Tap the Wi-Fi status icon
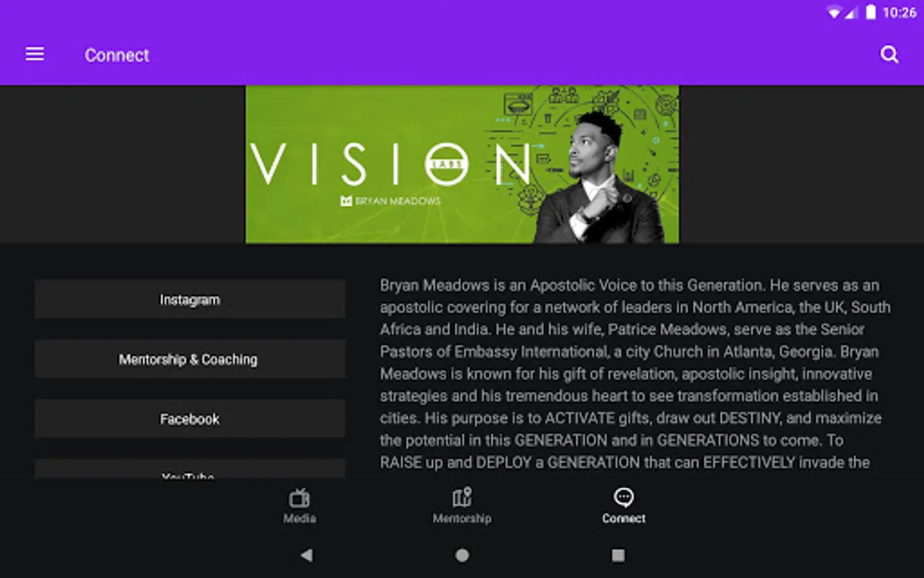924x578 pixels. point(834,13)
